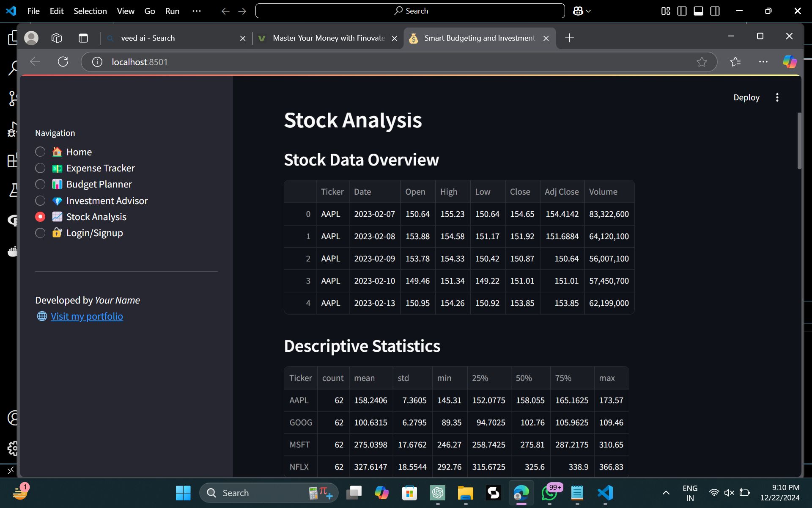The width and height of the screenshot is (812, 508).
Task: Expand VS Code Copilot dropdown arrow
Action: click(588, 11)
